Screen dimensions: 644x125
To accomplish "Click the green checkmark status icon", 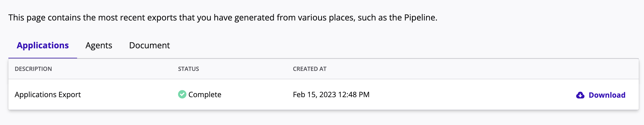I will [x=182, y=94].
